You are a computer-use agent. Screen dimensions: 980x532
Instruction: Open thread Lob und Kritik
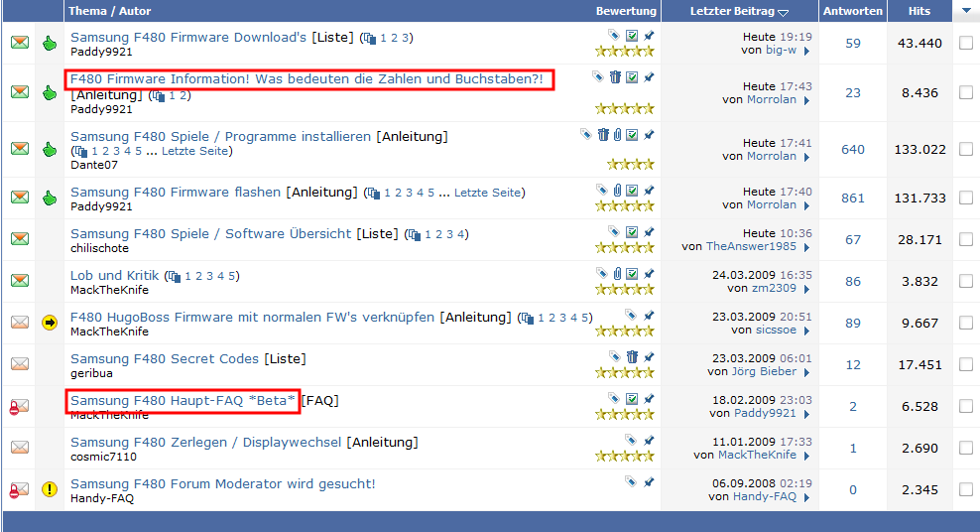coord(114,276)
